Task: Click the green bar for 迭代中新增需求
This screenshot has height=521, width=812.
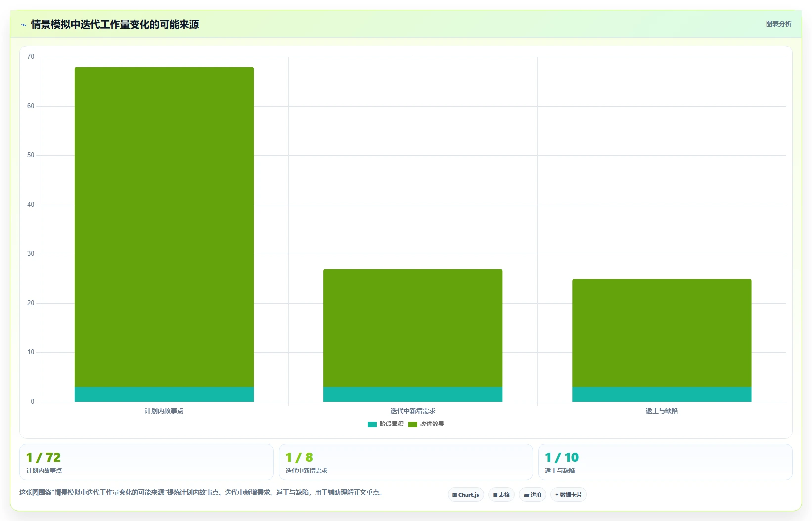Action: (413, 328)
